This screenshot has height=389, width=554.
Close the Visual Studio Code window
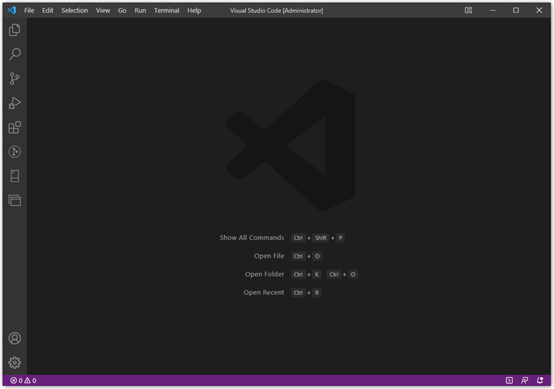click(539, 10)
